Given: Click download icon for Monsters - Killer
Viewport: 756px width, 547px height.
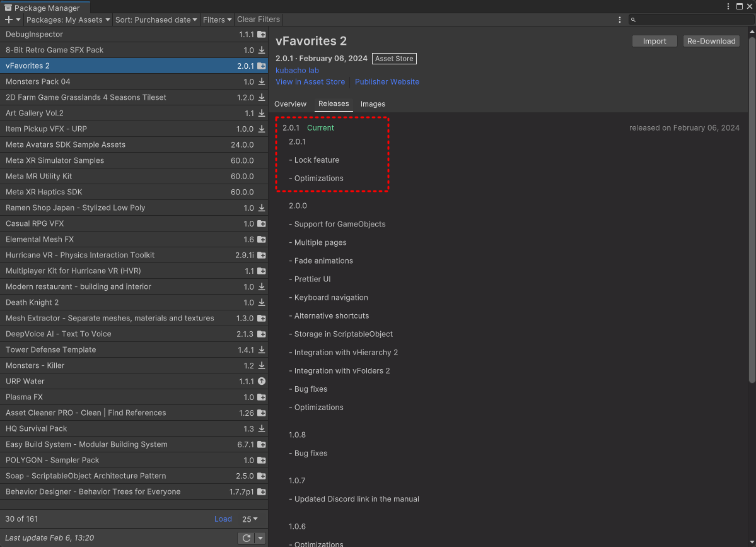Looking at the screenshot, I should pyautogui.click(x=261, y=366).
